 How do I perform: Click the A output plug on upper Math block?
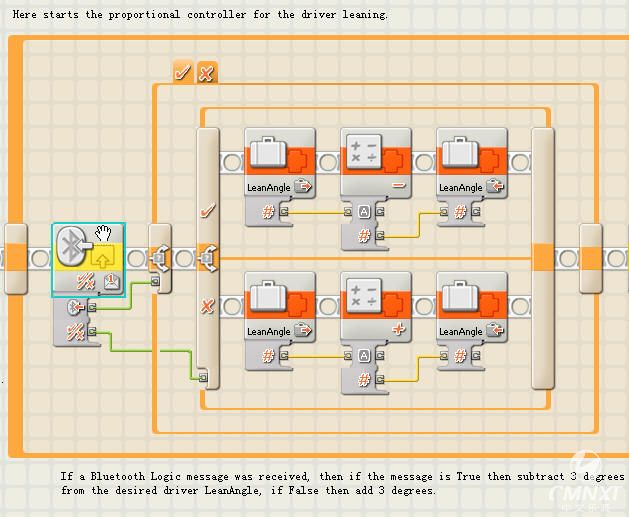[380, 212]
